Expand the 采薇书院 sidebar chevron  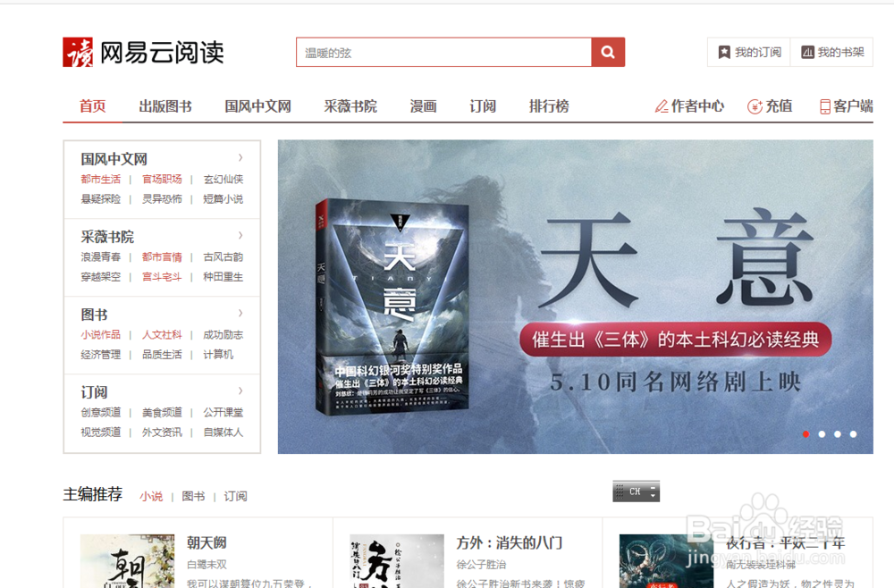tap(240, 235)
